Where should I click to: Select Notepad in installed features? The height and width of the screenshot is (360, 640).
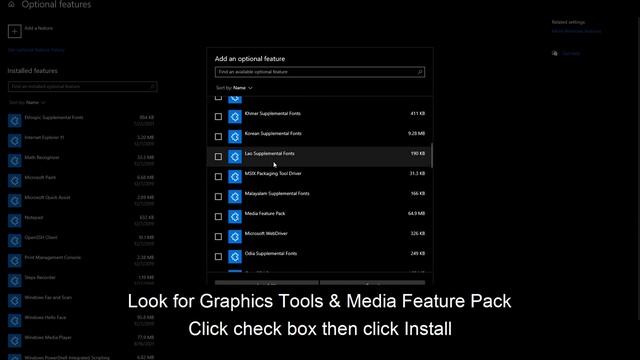(x=34, y=218)
